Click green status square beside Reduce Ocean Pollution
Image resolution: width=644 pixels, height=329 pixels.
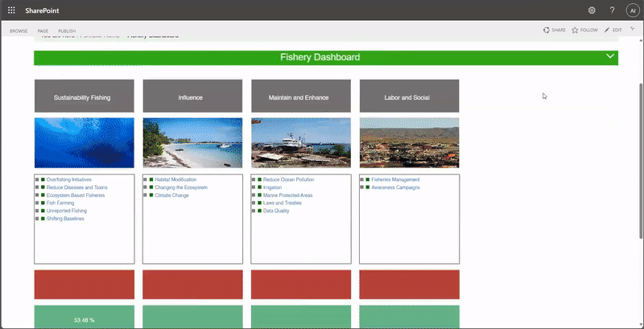[259, 179]
